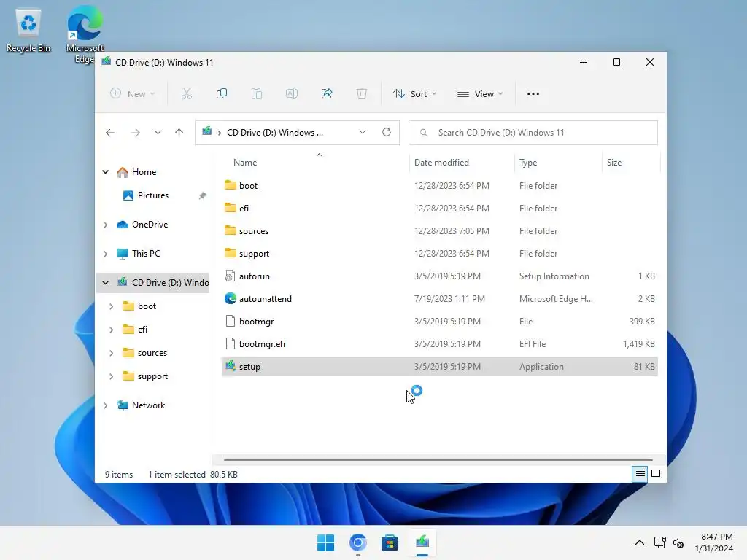Select the setup application file
Screen dimensions: 747x560
(x=439, y=367)
